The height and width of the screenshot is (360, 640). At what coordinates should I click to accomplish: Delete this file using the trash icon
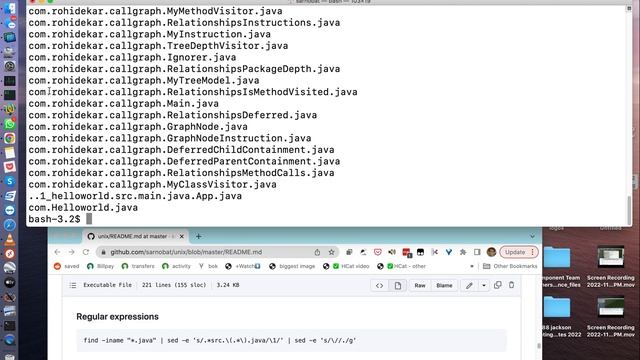click(x=511, y=285)
